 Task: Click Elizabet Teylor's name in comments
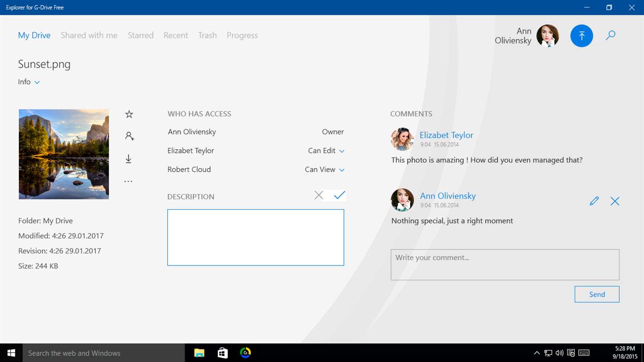[446, 135]
